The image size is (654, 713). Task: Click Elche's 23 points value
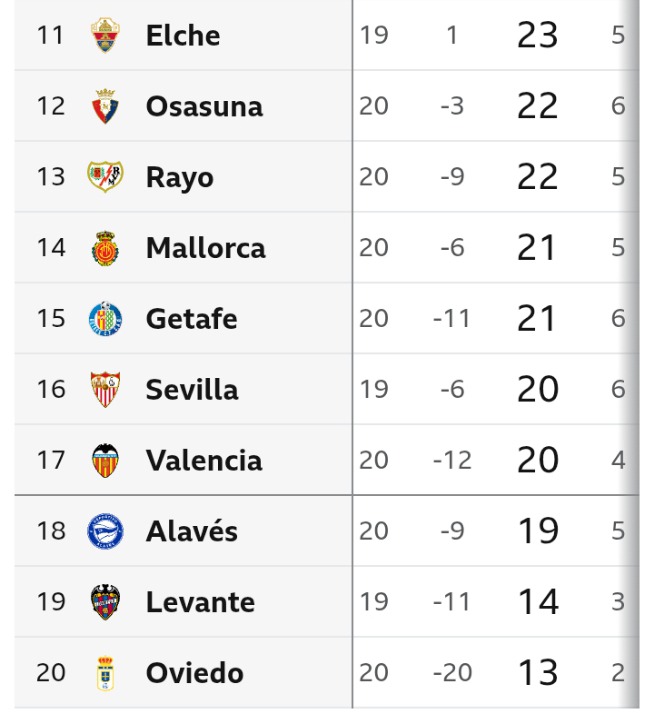pos(537,36)
